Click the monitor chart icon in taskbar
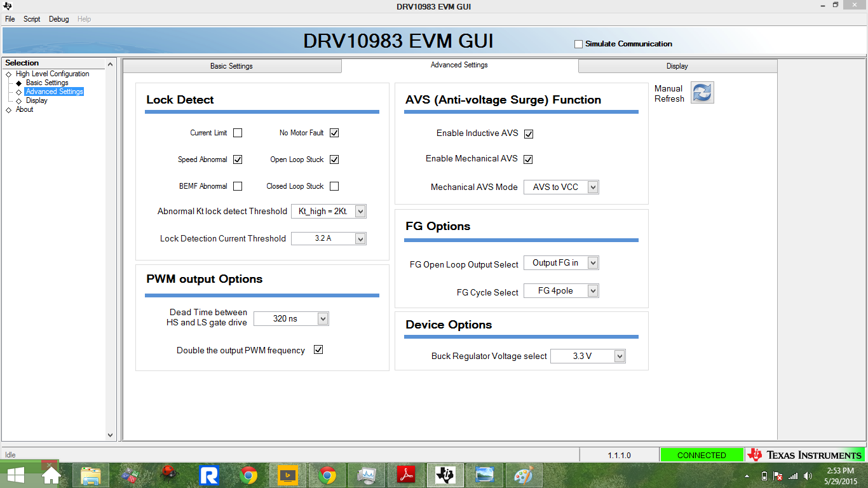This screenshot has width=868, height=488. (367, 475)
